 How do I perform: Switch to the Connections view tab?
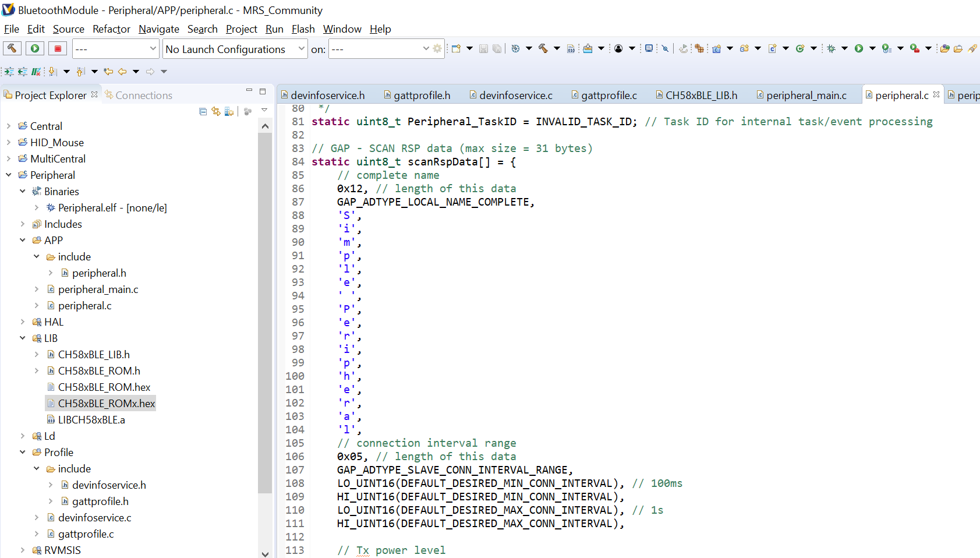pos(139,95)
